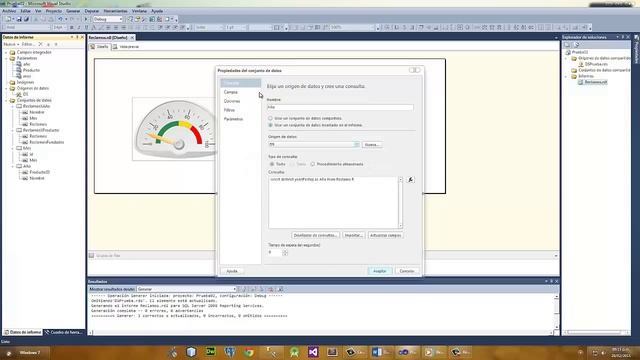The image size is (640, 360).
Task: Click the Word taskbar icon
Action: point(380,352)
